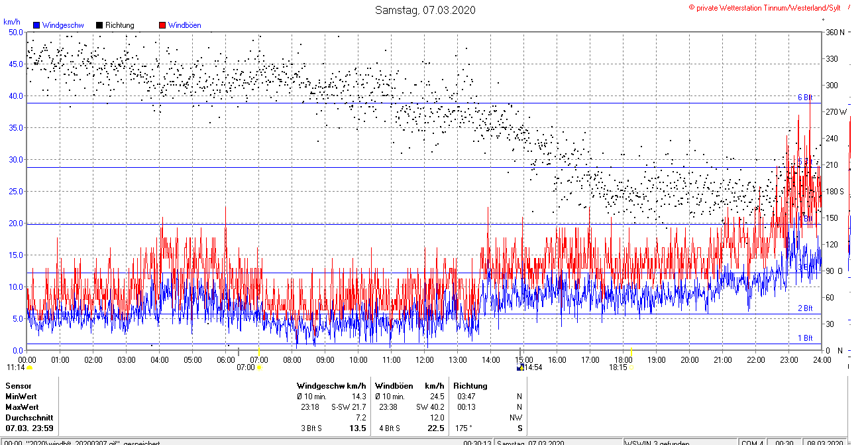Click the yellow marker beside 11:14
868x445 pixels.
click(x=29, y=367)
